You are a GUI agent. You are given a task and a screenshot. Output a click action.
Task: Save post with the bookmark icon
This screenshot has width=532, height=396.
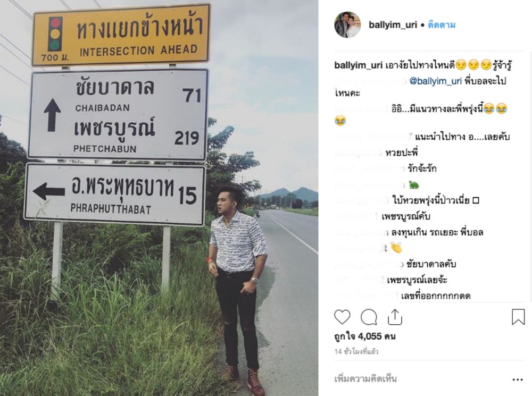[x=518, y=317]
